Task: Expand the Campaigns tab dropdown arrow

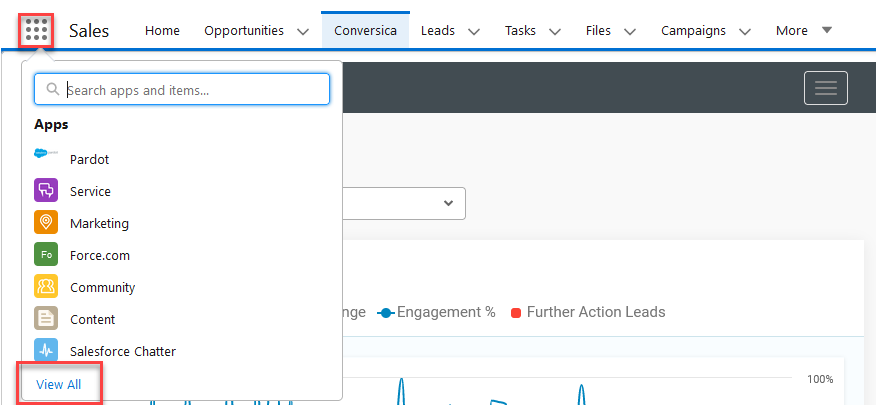Action: (745, 31)
